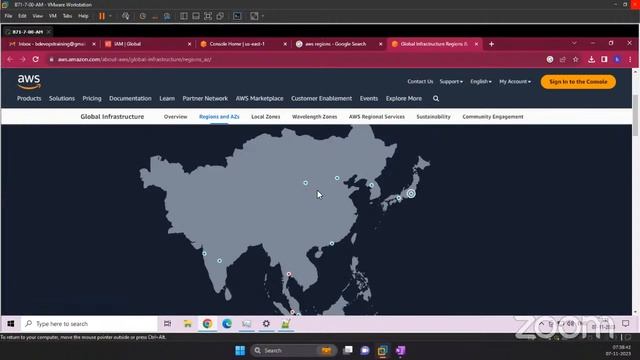Image resolution: width=640 pixels, height=360 pixels.
Task: Open VMware Edit menu
Action: pyautogui.click(x=22, y=16)
